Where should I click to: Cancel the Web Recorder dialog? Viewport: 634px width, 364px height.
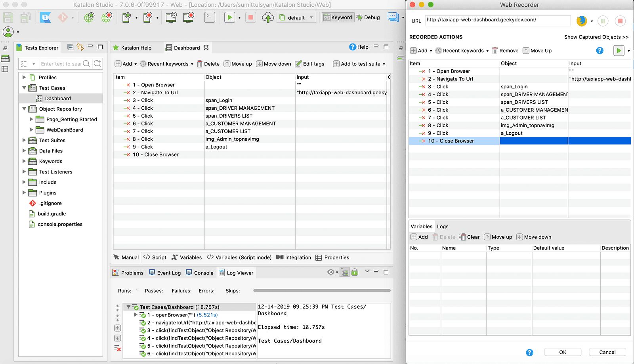[x=607, y=352]
